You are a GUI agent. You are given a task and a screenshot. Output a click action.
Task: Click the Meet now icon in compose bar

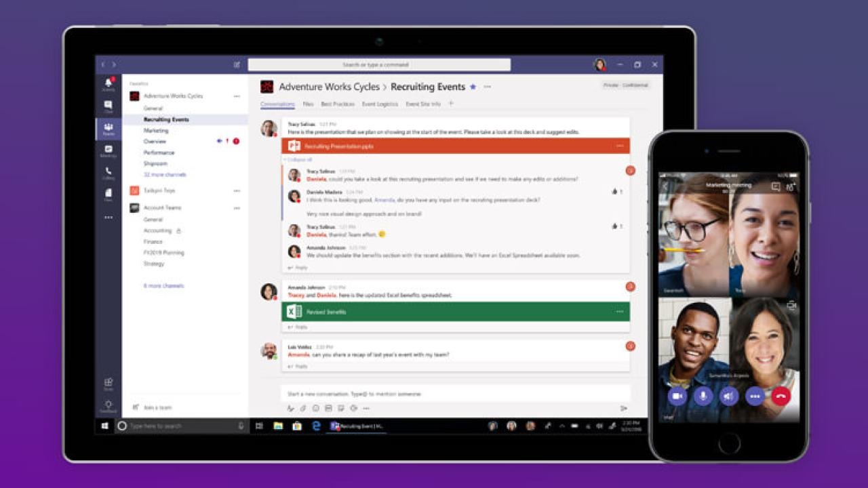click(353, 408)
